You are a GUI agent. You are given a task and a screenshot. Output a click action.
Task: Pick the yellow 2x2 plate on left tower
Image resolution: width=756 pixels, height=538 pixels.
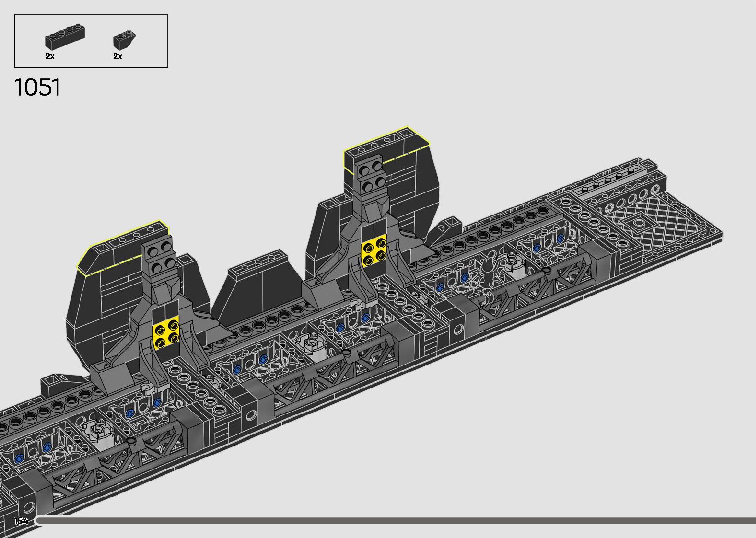(165, 335)
